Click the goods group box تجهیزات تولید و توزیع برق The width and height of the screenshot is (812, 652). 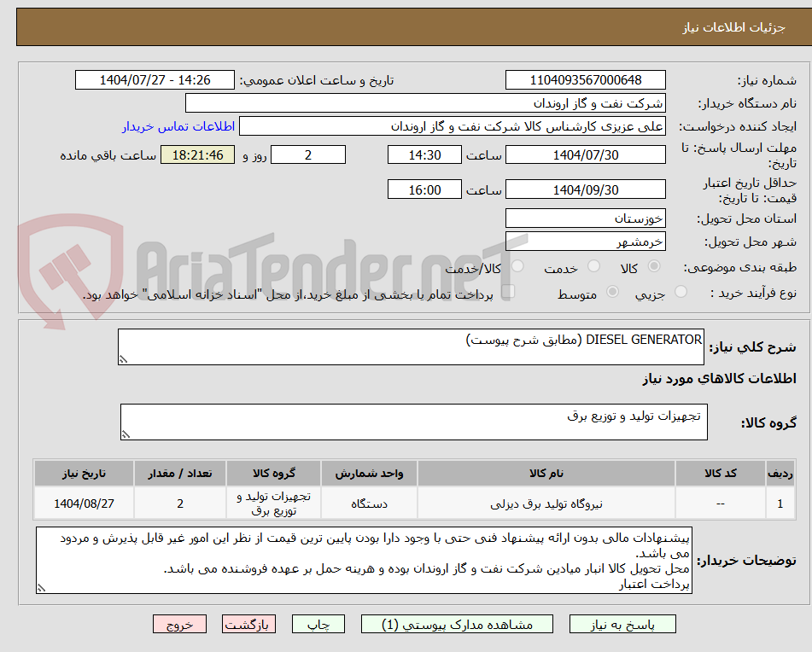[414, 422]
